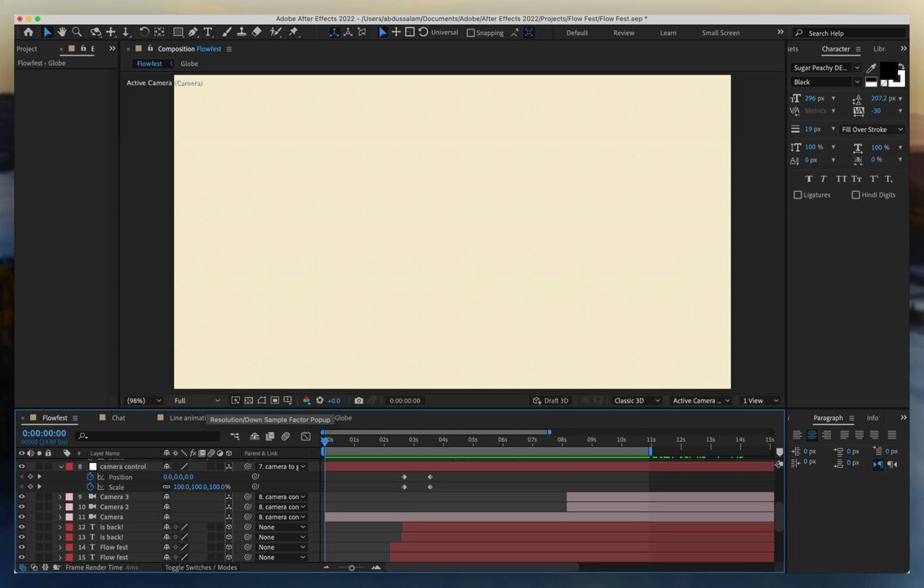Hide the Camera 3 layer

coord(21,497)
